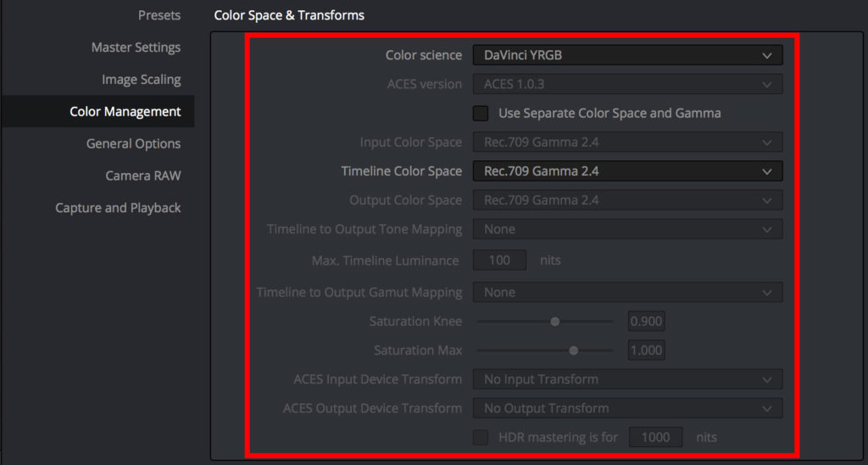Go to the Presets section
The height and width of the screenshot is (465, 868).
(x=159, y=15)
